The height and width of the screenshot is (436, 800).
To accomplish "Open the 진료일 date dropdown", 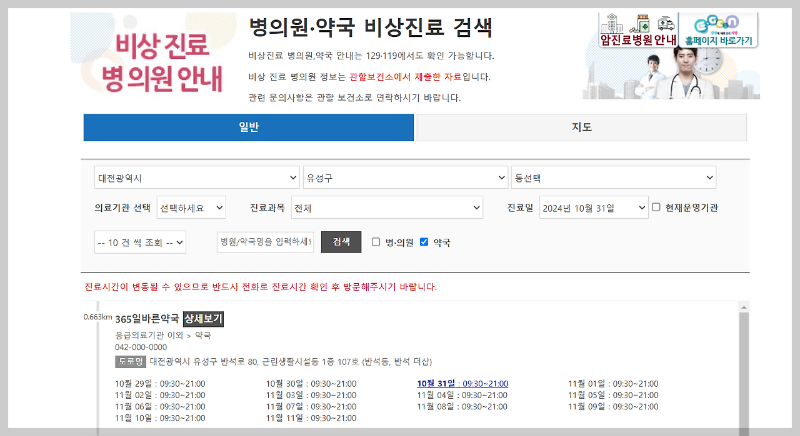I will (593, 208).
